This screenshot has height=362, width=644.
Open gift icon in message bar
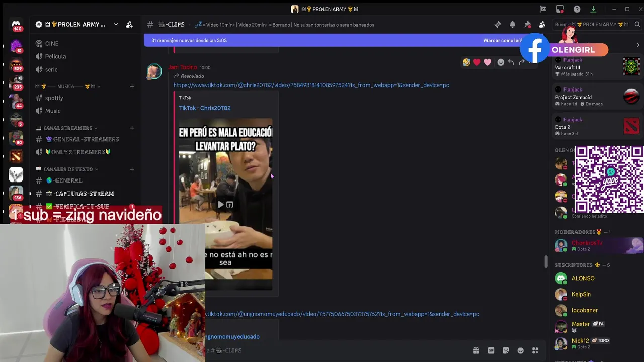pyautogui.click(x=476, y=350)
